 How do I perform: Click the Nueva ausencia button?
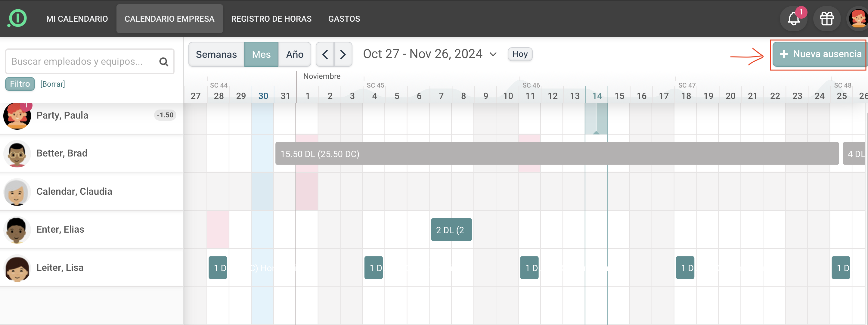pyautogui.click(x=820, y=54)
